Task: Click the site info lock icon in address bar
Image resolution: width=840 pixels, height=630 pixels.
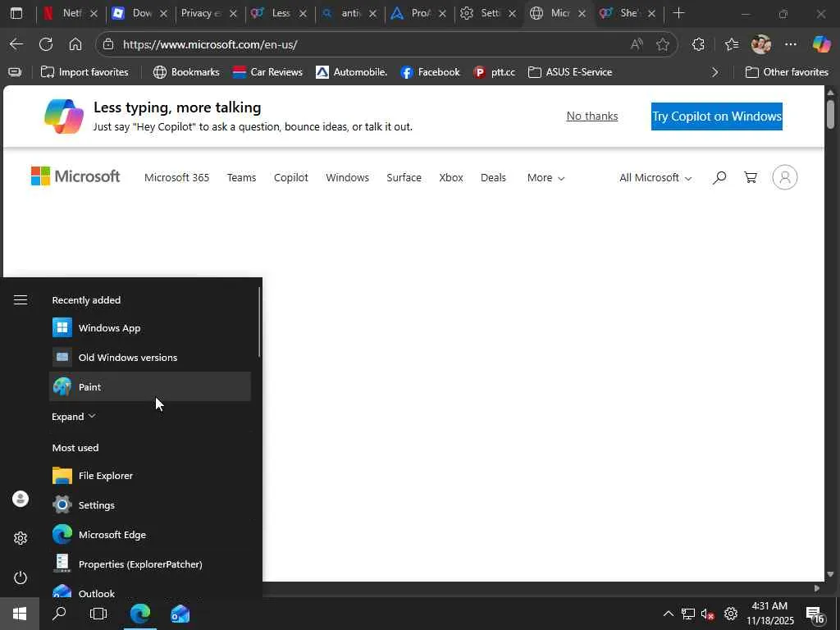Action: tap(108, 44)
